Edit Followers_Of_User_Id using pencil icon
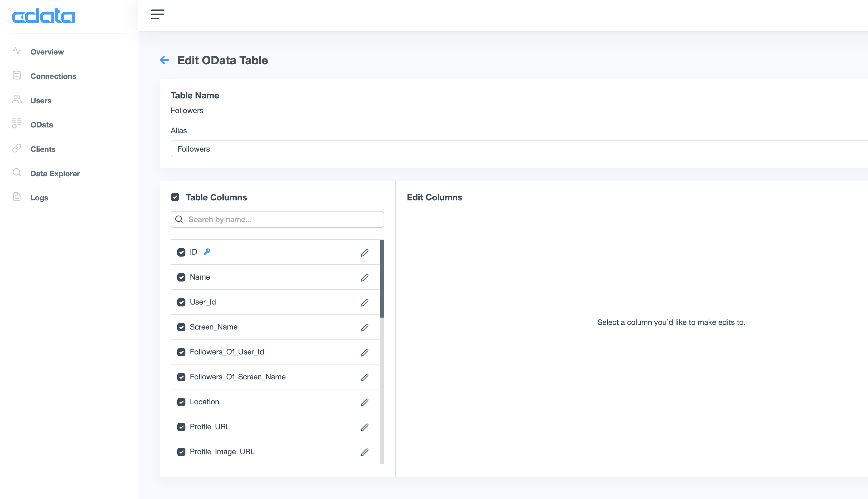The height and width of the screenshot is (499, 868). (364, 352)
